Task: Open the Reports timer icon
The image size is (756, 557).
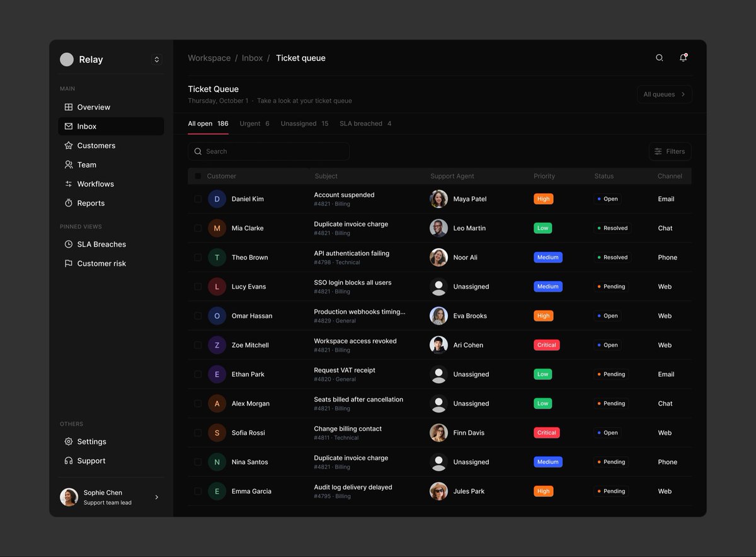Action: click(69, 204)
